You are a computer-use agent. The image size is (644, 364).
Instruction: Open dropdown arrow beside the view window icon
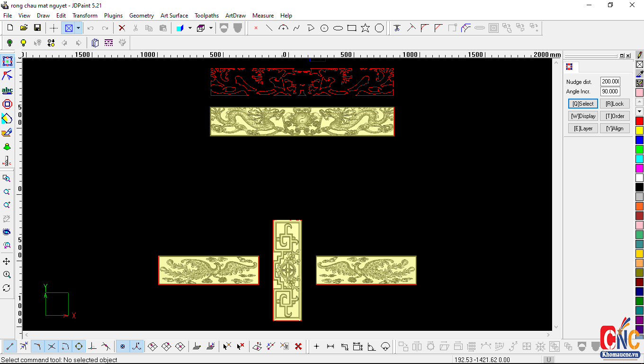pyautogui.click(x=78, y=28)
